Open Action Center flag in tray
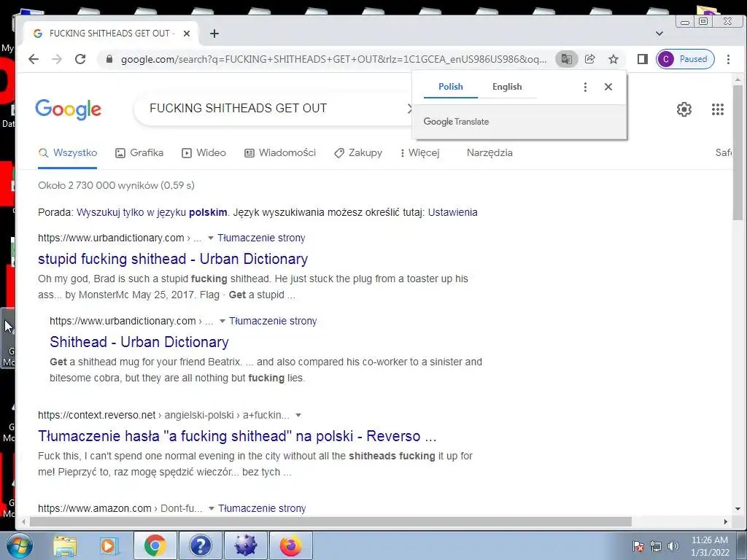 click(638, 546)
